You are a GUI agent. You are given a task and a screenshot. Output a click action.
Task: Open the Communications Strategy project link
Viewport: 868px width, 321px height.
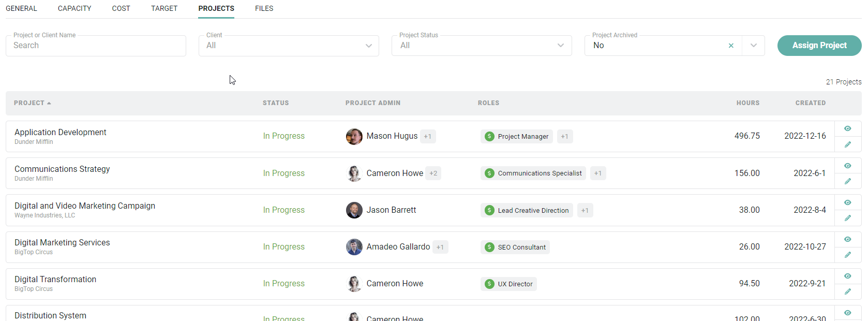tap(62, 169)
